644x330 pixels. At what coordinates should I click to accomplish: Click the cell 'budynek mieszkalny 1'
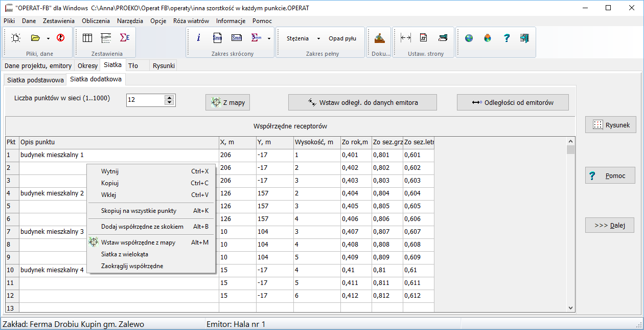119,155
